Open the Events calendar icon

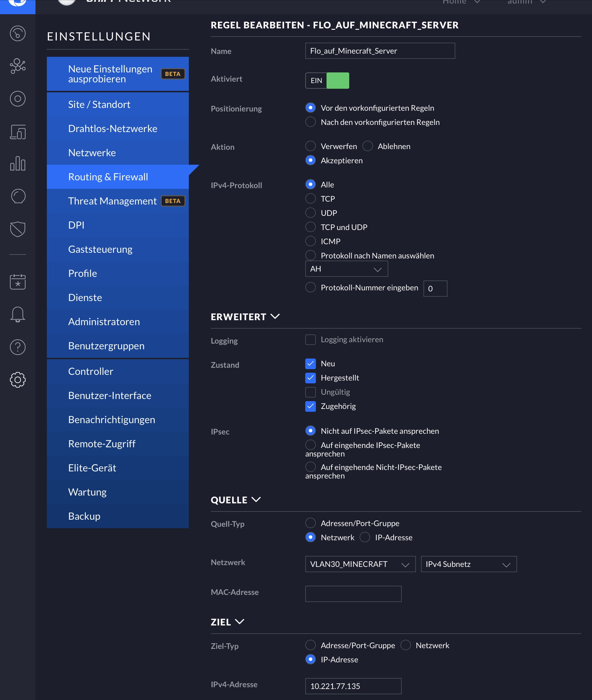pyautogui.click(x=18, y=282)
